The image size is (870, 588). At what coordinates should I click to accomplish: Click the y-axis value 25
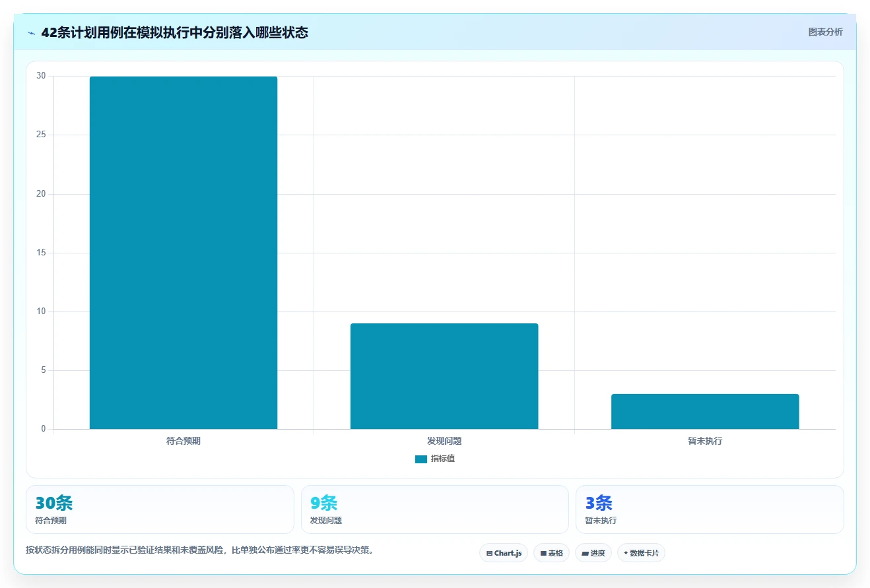click(42, 135)
